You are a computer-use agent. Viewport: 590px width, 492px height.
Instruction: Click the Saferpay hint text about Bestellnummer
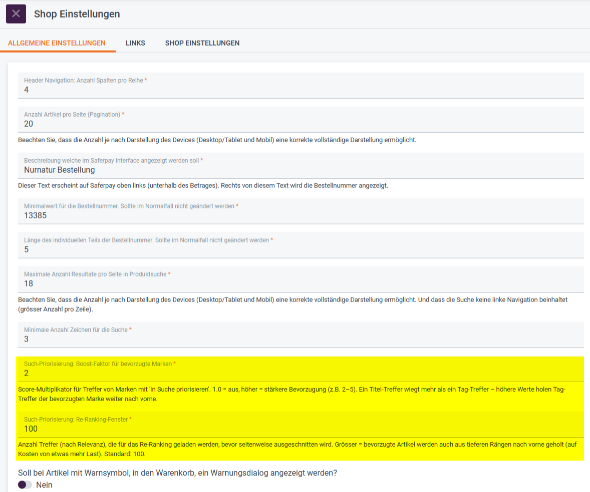click(x=203, y=185)
